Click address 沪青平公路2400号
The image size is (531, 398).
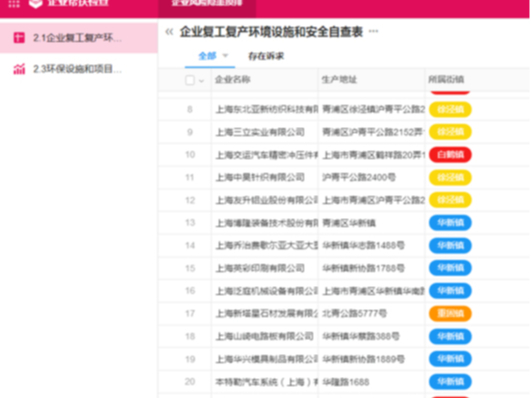point(359,177)
